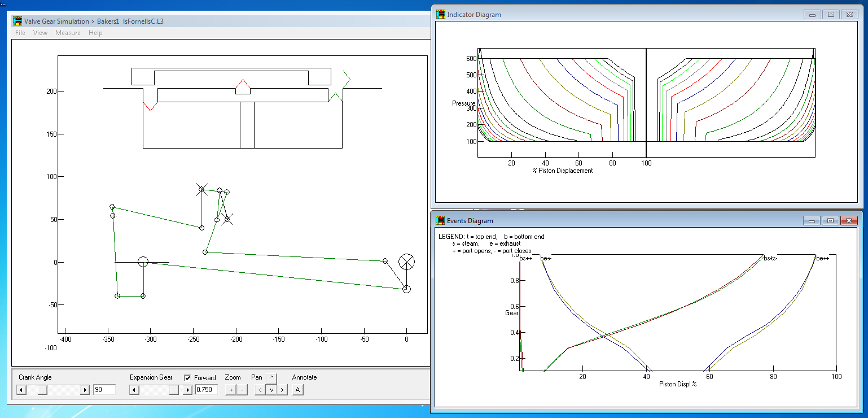Screen dimensions: 868x418
Task: Click the Expansion Gear value field
Action: pos(206,390)
